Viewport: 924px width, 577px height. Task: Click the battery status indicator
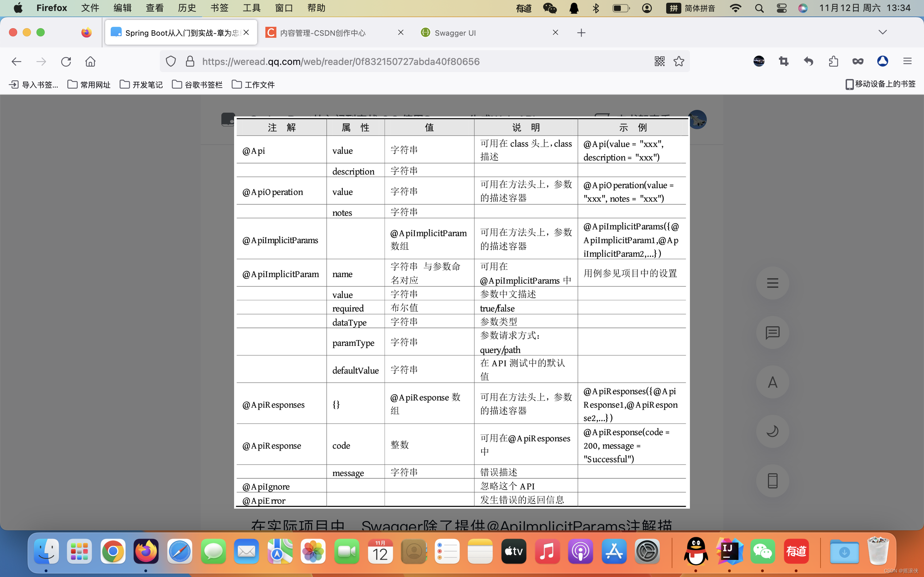coord(621,8)
